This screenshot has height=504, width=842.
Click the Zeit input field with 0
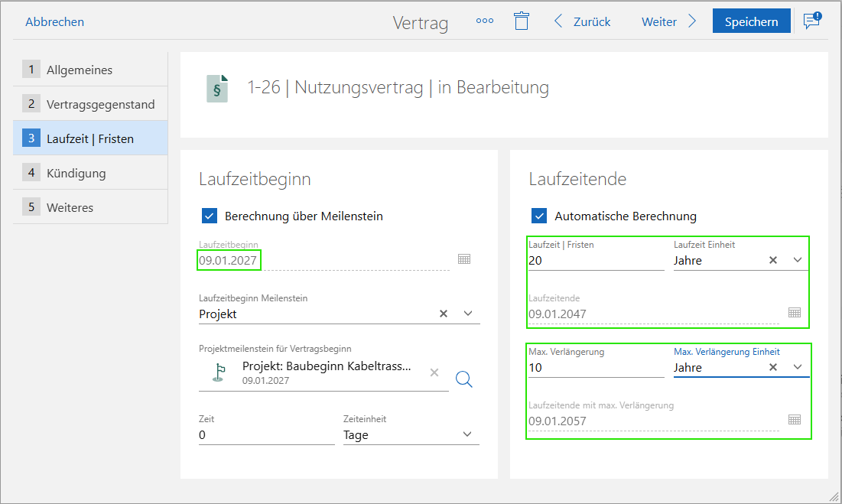tap(266, 434)
